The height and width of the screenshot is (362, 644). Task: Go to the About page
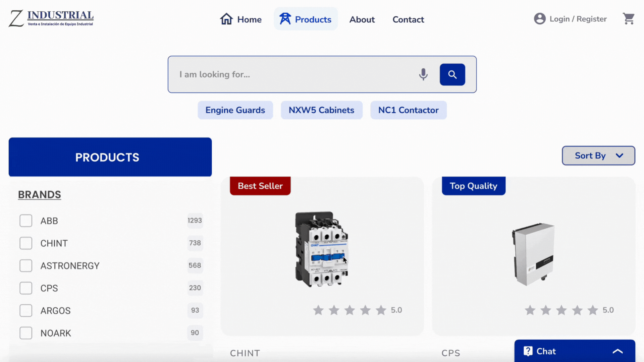point(362,19)
